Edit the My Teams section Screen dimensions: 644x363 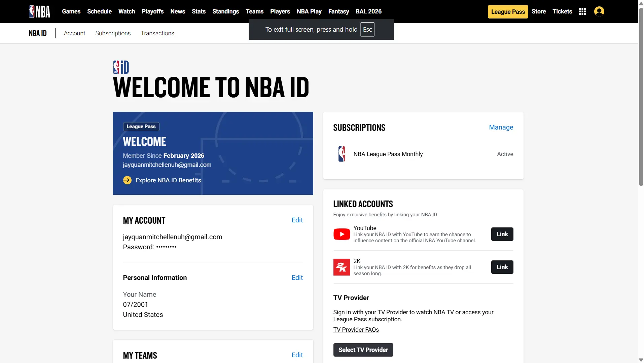point(297,355)
